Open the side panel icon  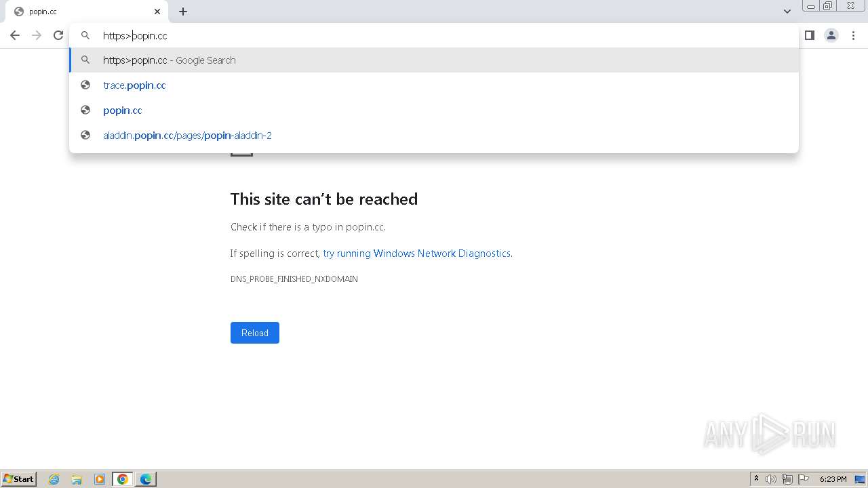[x=809, y=35]
